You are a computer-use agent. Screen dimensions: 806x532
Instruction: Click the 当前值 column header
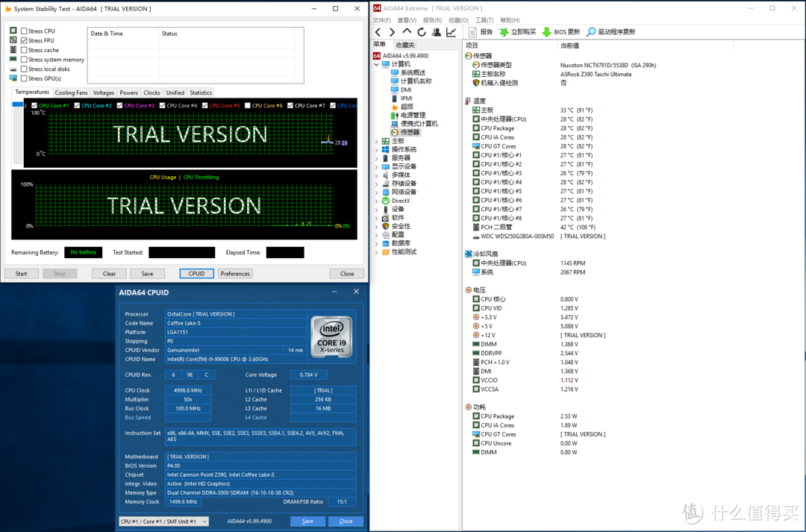click(569, 46)
